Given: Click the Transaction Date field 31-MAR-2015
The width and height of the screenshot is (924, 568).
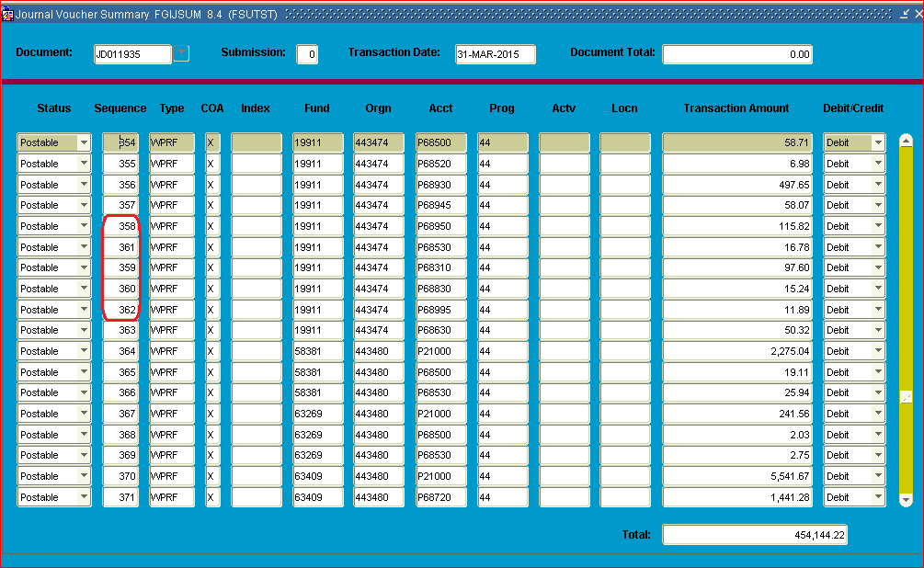Looking at the screenshot, I should click(495, 54).
